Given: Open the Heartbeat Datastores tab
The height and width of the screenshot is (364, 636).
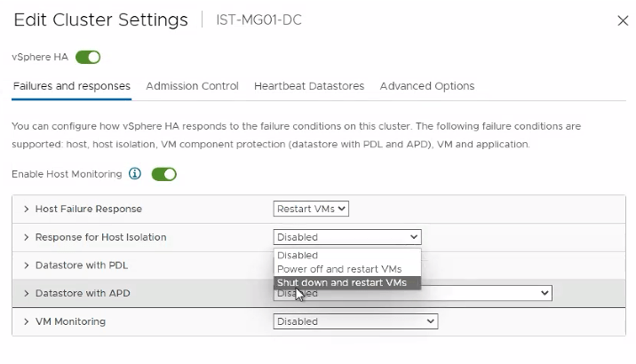Looking at the screenshot, I should coord(309,86).
